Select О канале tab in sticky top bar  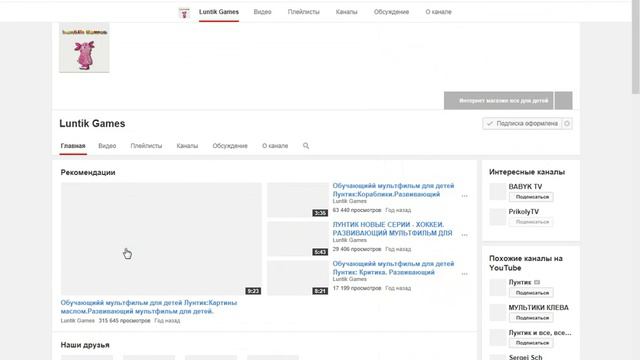pos(438,12)
